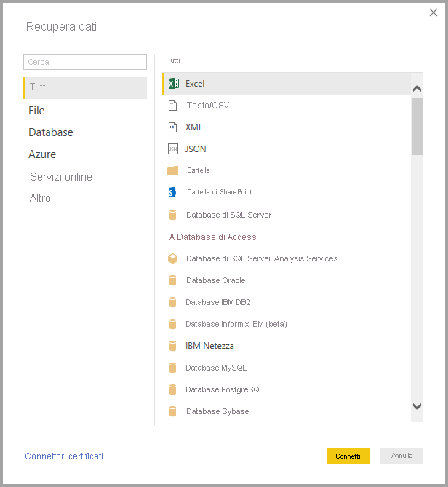Image resolution: width=448 pixels, height=487 pixels.
Task: Click the Testo/CSV document icon
Action: [173, 106]
